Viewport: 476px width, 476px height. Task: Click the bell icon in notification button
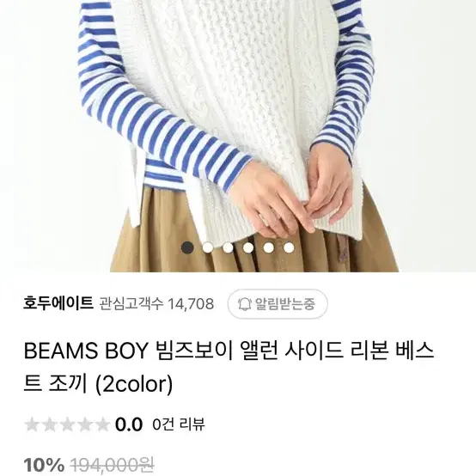click(244, 304)
